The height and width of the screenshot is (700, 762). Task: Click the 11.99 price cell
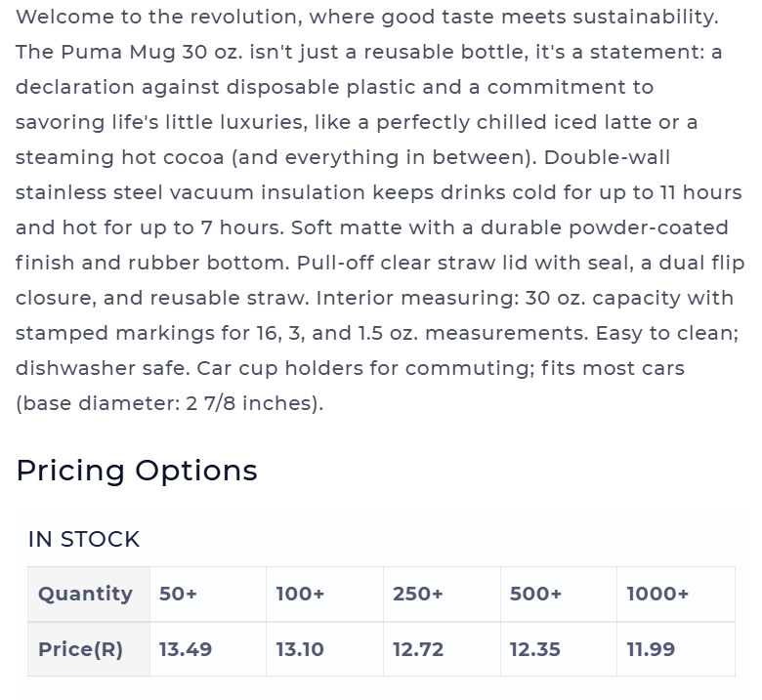(676, 649)
